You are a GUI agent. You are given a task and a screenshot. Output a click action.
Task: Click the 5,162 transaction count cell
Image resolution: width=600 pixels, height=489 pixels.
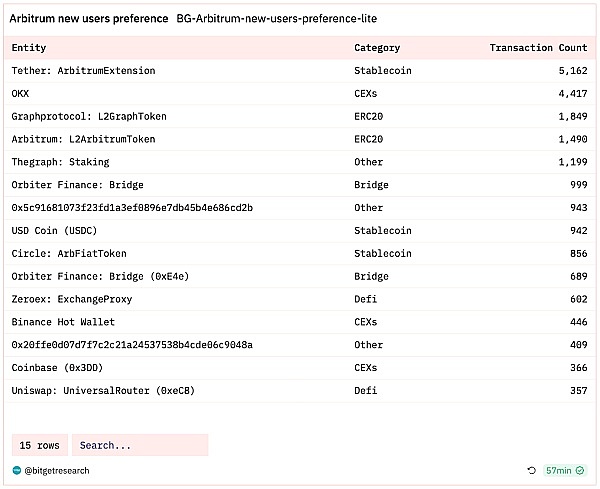pos(571,71)
